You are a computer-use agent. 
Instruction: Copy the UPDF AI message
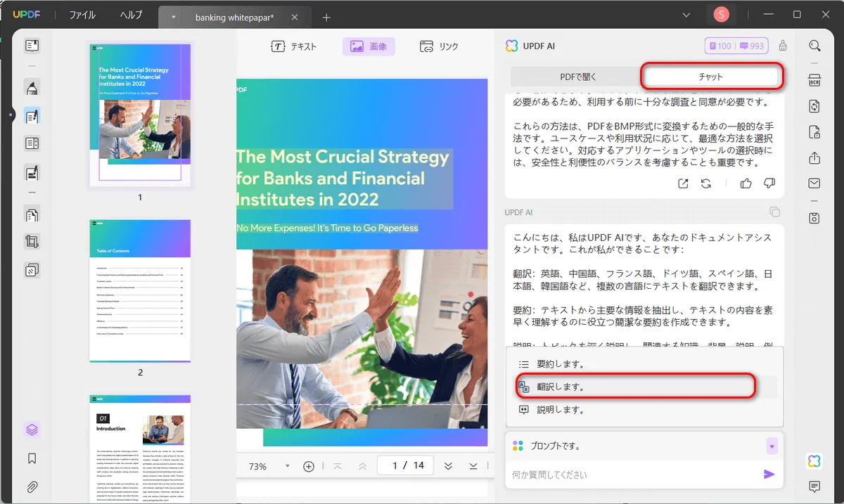774,212
